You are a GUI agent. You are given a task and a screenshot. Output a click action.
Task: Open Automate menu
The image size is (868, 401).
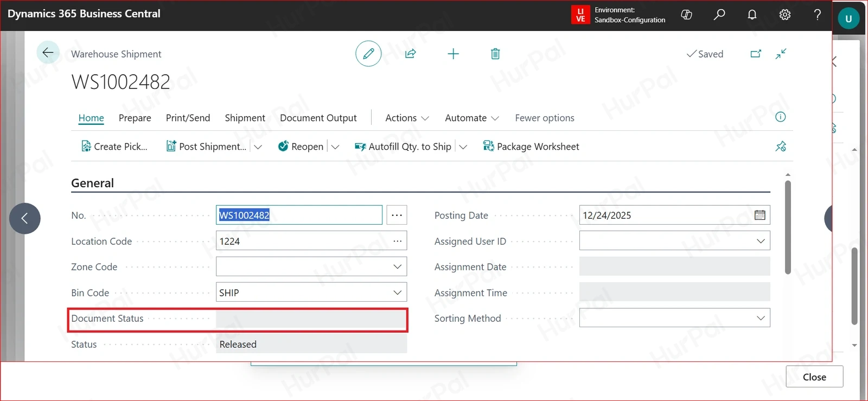(471, 118)
